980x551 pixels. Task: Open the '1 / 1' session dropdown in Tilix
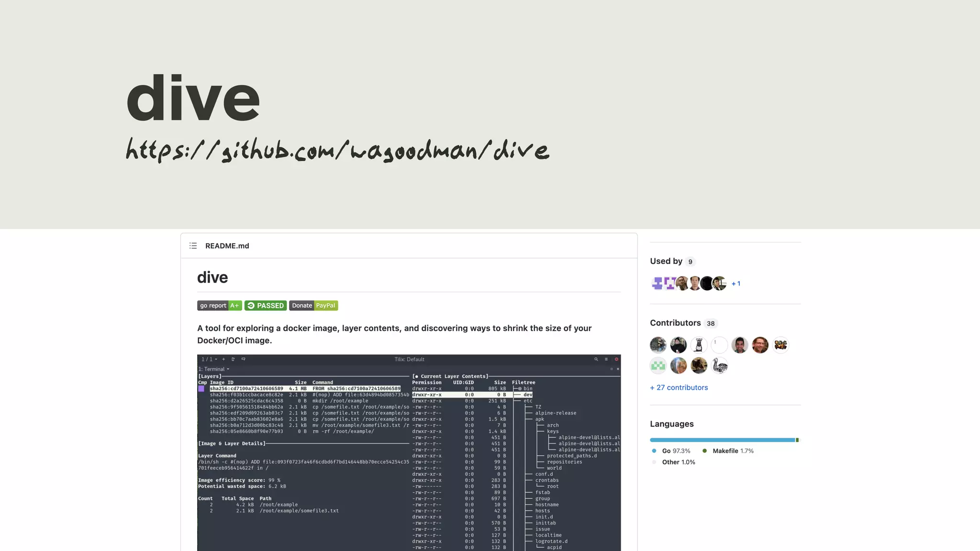tap(209, 359)
